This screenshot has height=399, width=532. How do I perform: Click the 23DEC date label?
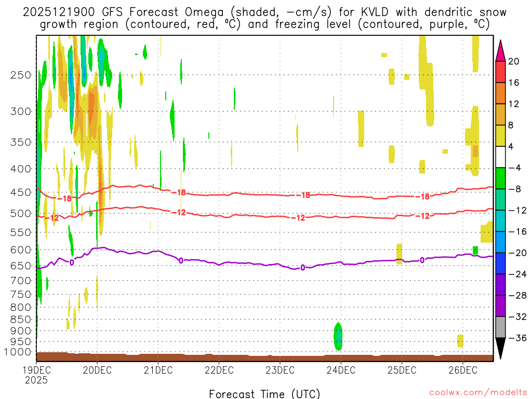point(280,370)
